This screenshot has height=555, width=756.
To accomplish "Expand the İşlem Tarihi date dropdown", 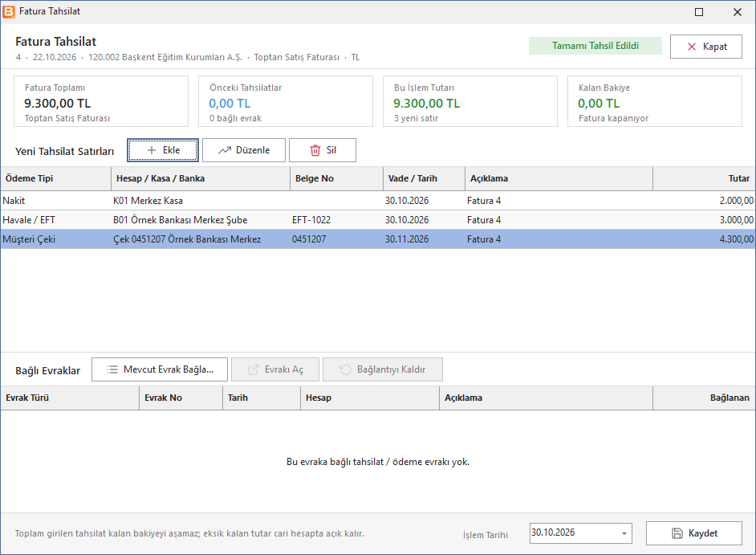I will [x=624, y=533].
